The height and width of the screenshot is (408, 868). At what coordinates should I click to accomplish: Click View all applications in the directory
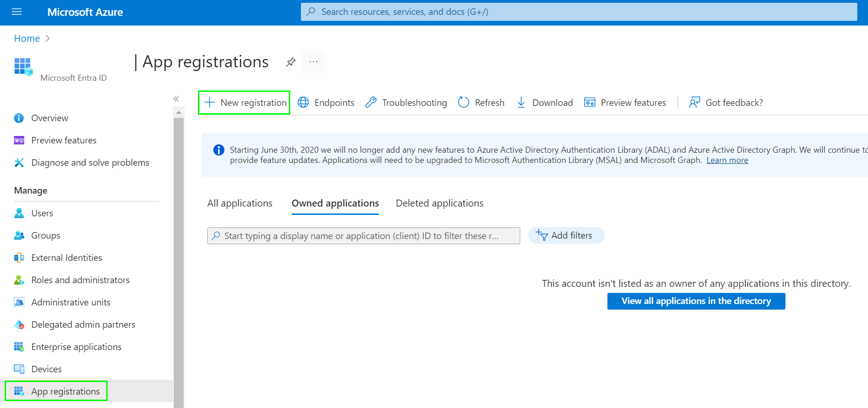(x=696, y=301)
